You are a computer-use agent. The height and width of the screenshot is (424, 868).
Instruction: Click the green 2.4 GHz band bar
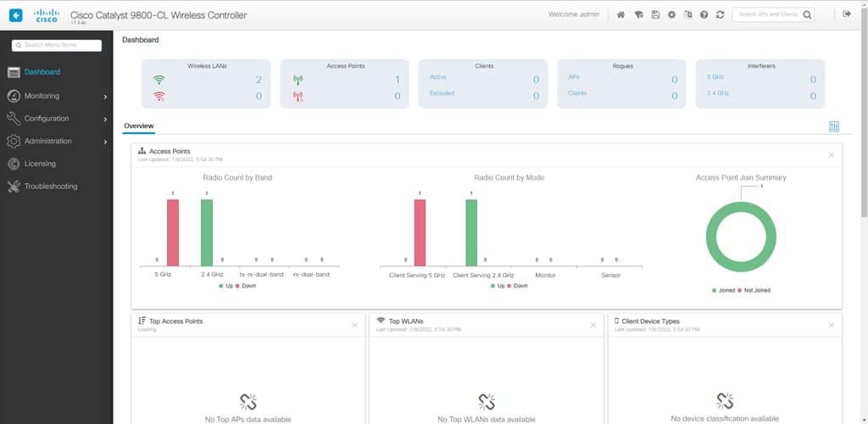pyautogui.click(x=207, y=232)
